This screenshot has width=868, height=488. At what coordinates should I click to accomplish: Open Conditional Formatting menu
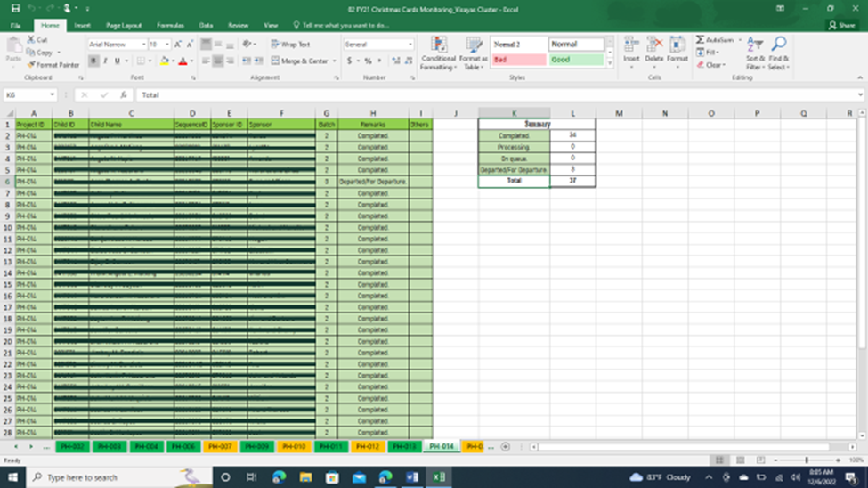pos(438,53)
